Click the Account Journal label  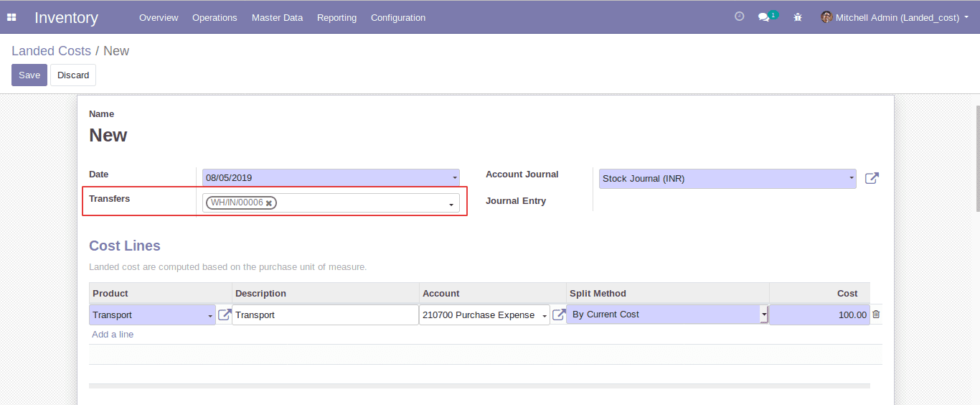[x=522, y=174]
